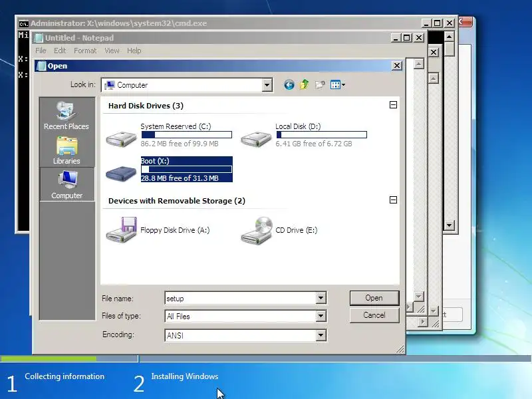The width and height of the screenshot is (532, 399).
Task: Maximize the Notepad window
Action: (407, 38)
